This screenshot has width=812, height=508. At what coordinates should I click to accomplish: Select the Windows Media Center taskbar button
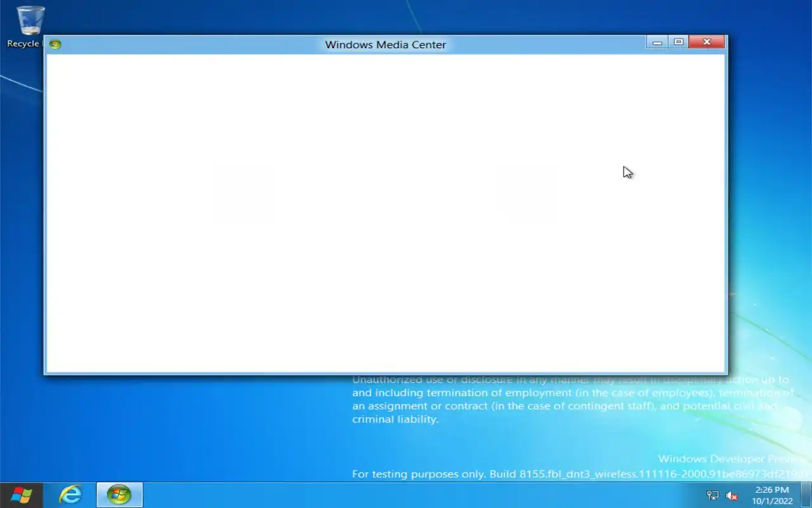119,495
